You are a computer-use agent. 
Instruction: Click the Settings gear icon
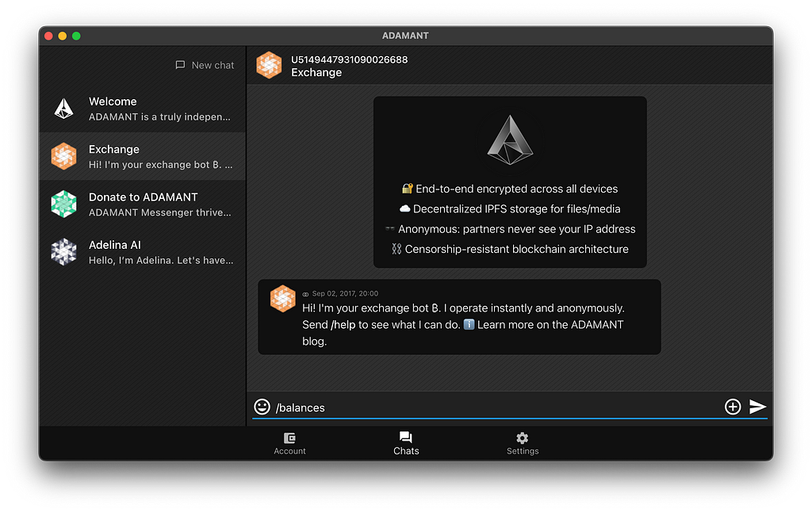(523, 438)
